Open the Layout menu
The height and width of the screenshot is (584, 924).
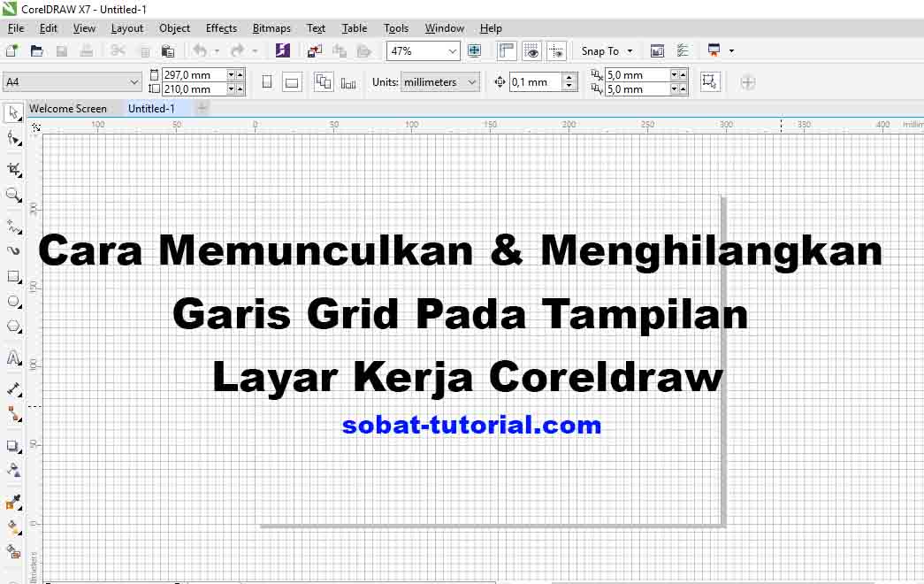[126, 28]
